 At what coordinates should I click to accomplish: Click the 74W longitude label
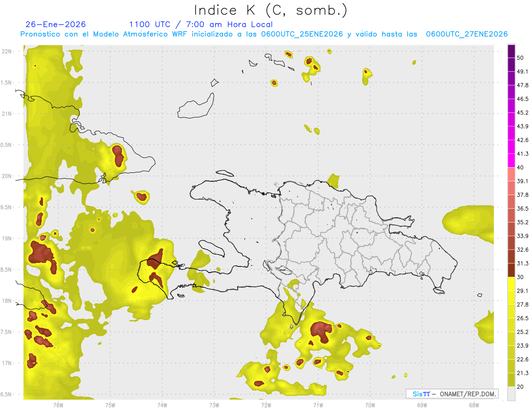coord(162,405)
